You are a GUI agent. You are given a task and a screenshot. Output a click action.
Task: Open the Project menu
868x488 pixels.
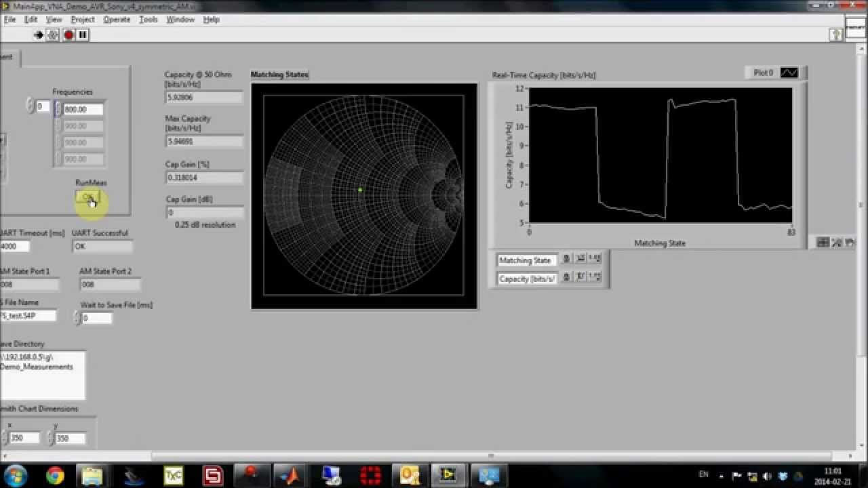point(83,20)
